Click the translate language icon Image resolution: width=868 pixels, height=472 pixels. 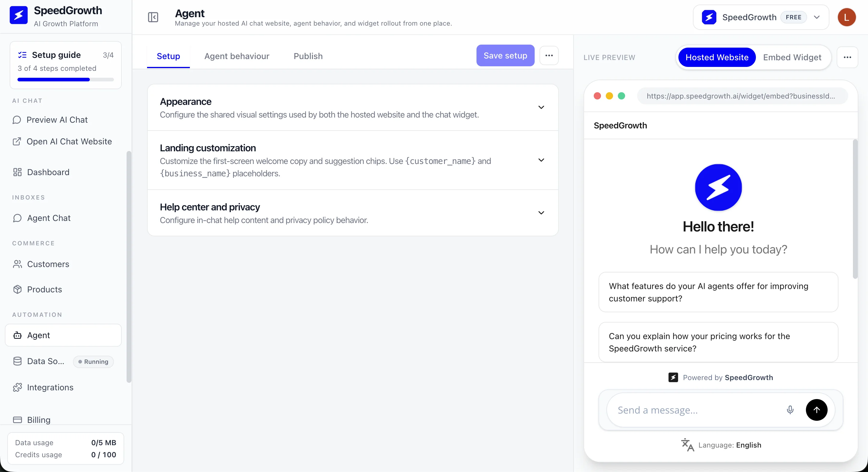pos(687,445)
